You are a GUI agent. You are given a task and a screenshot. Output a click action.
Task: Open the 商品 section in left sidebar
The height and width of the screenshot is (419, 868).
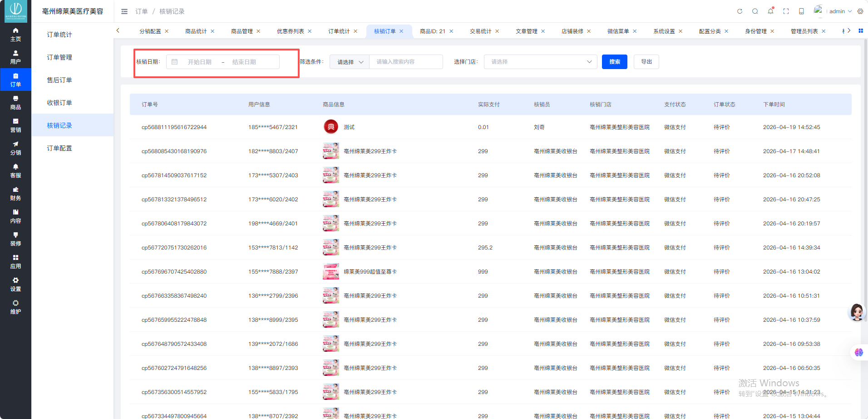click(x=15, y=103)
